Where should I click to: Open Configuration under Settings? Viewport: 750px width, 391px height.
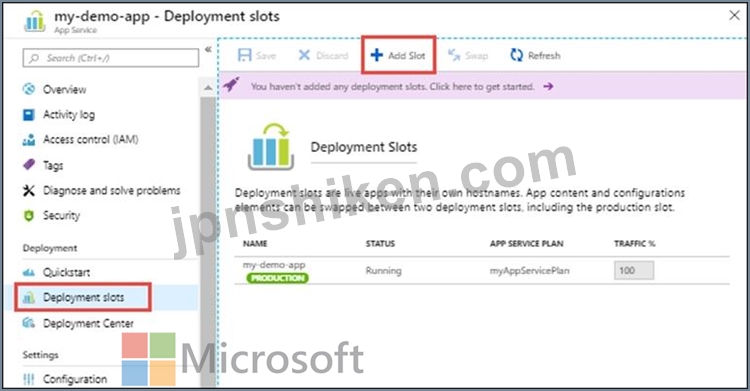65,379
